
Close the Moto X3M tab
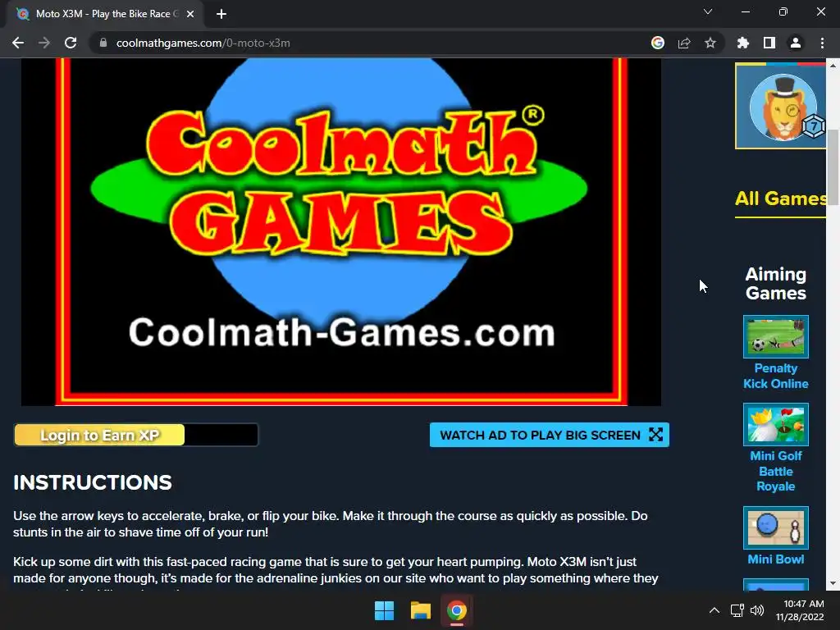coord(190,14)
